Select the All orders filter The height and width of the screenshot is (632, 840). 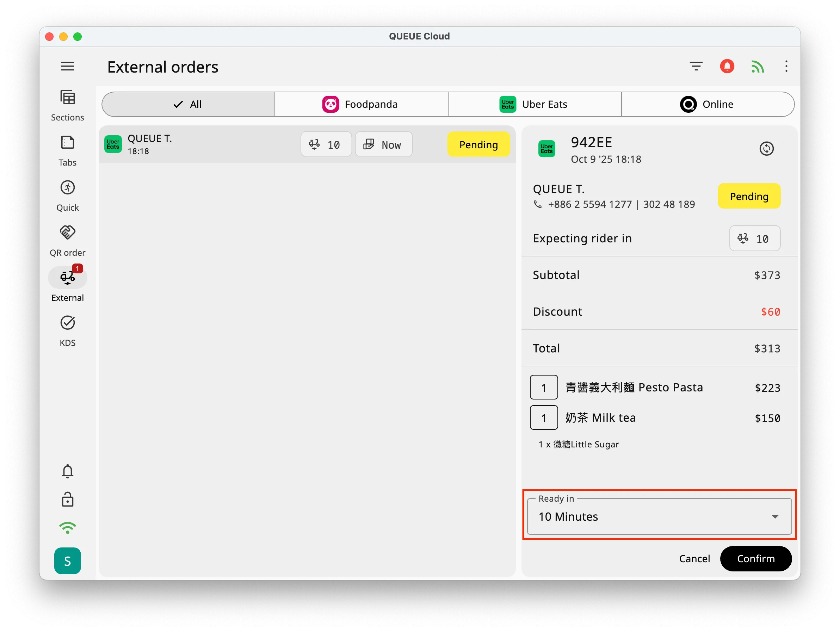coord(189,104)
